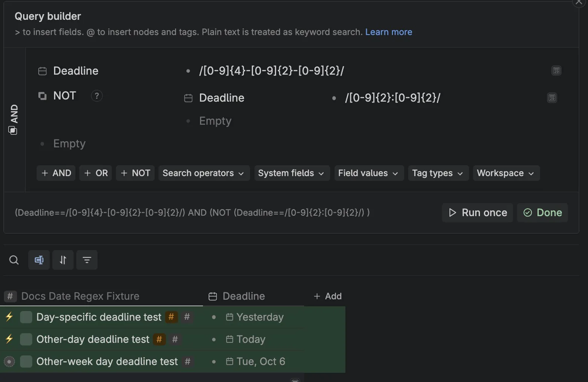588x382 pixels.
Task: Click bullet of Other-week day deadline test
Action: pos(9,362)
